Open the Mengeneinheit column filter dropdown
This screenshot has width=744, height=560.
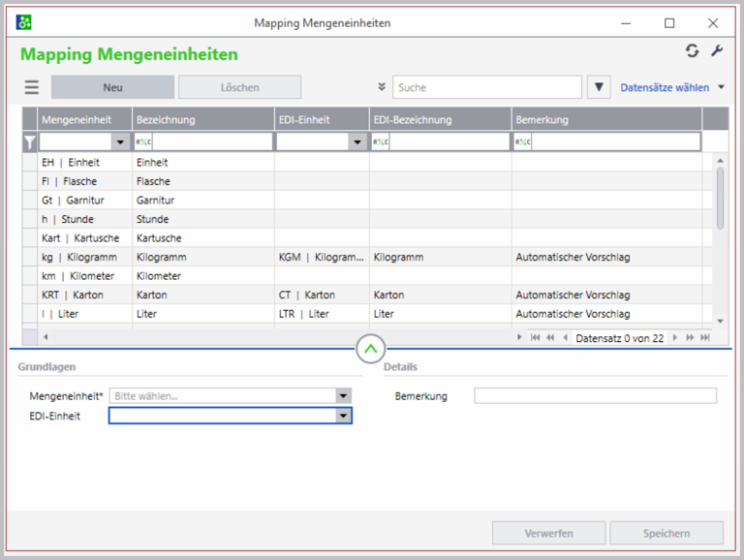tap(120, 141)
